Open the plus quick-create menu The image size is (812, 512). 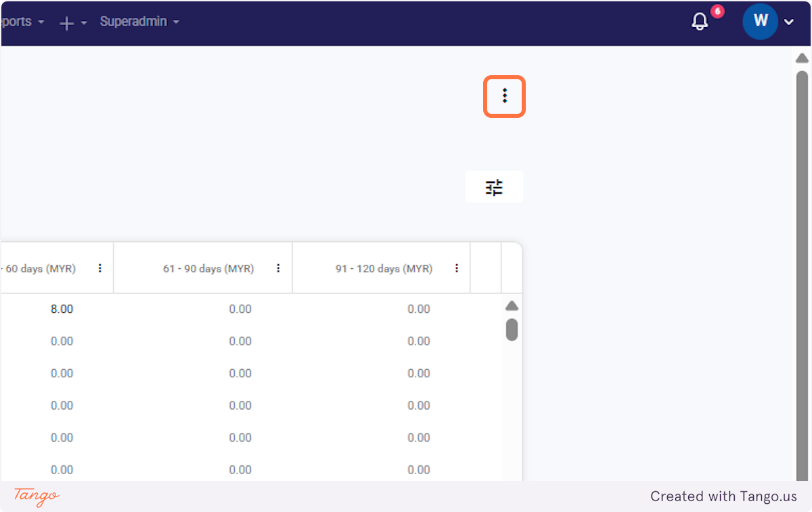(73, 23)
